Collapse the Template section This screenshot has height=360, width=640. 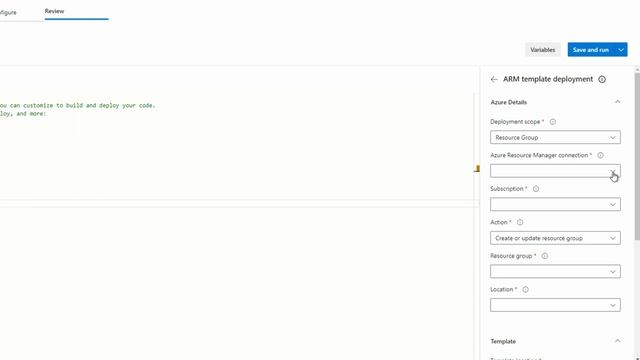click(618, 341)
